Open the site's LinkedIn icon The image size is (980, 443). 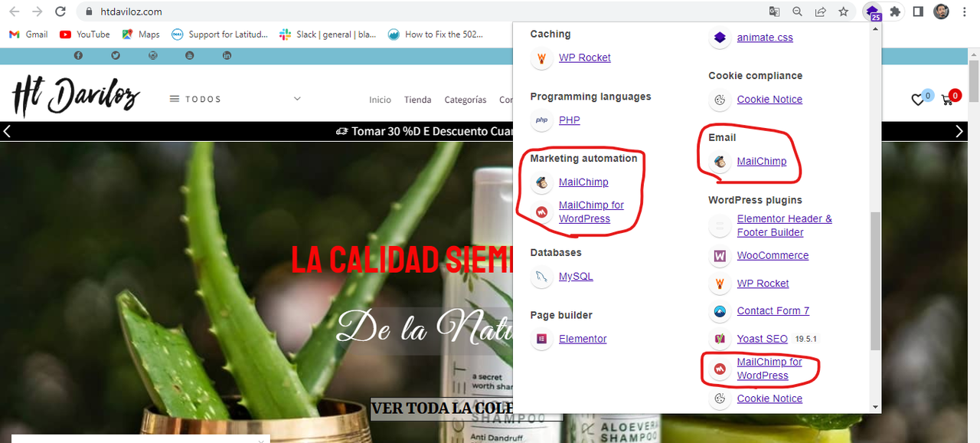click(x=227, y=55)
